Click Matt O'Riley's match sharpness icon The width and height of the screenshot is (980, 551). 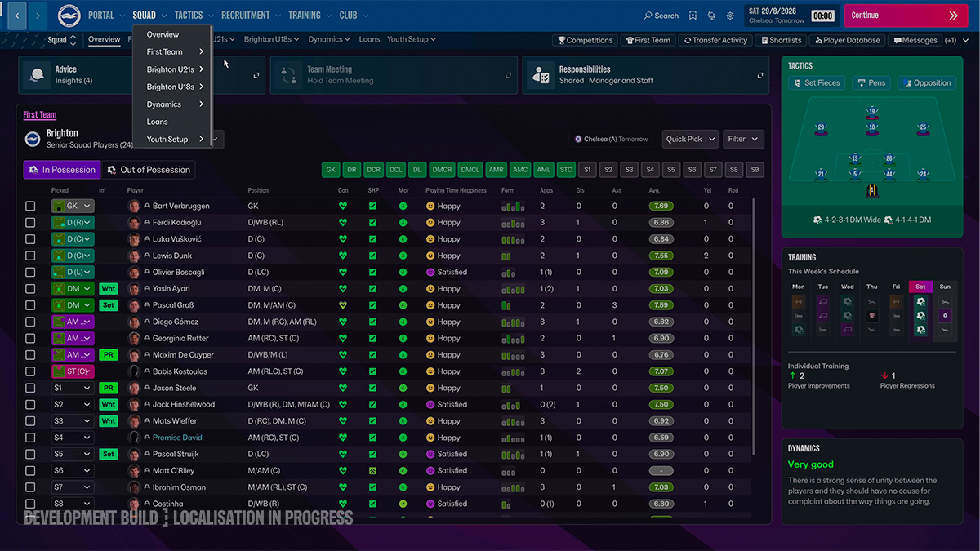[x=372, y=470]
